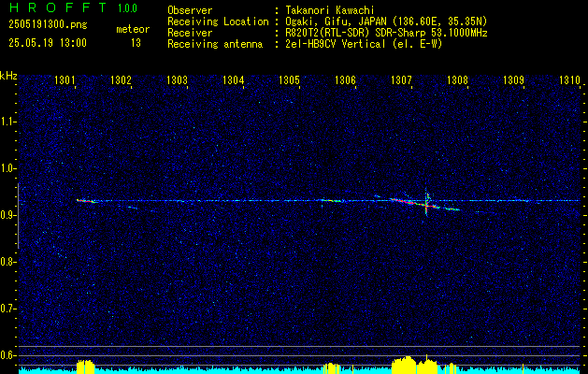Click the 1306 time axis marker

[345, 79]
